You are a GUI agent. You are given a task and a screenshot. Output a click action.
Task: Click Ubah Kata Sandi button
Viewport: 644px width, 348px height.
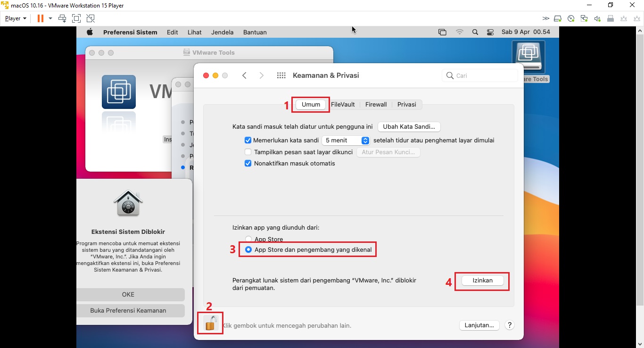409,127
